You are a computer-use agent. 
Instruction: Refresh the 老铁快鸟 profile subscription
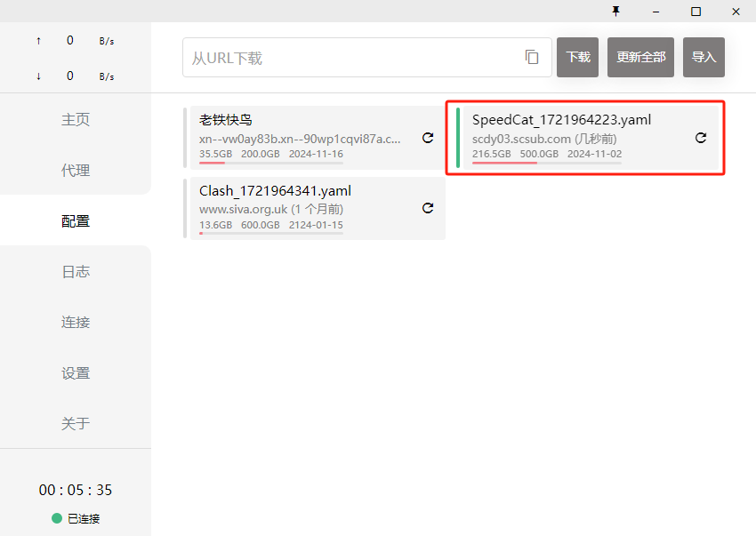428,138
